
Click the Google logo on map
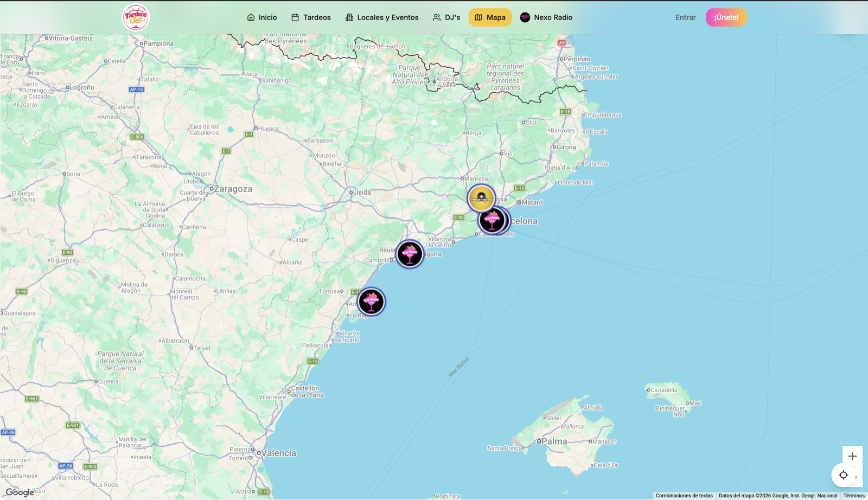coord(20,492)
